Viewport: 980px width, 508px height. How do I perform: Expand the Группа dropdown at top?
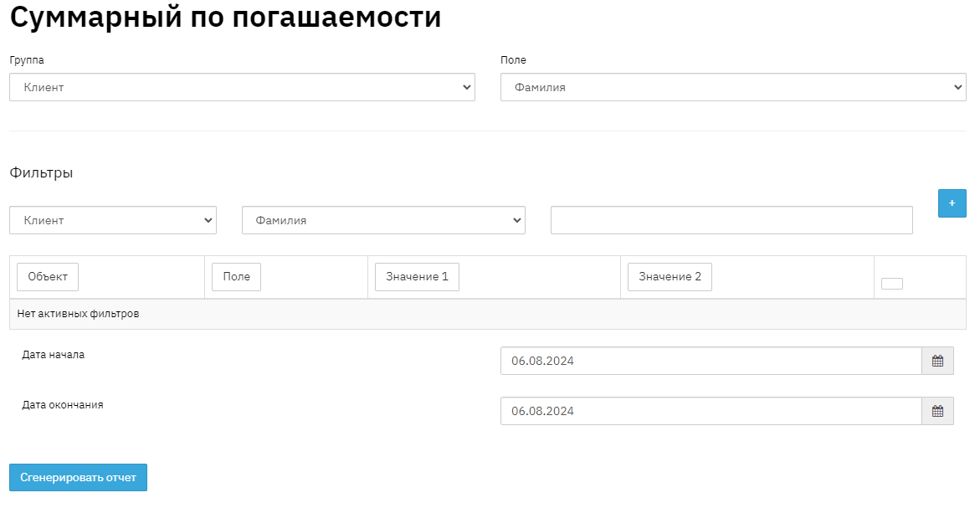[242, 87]
